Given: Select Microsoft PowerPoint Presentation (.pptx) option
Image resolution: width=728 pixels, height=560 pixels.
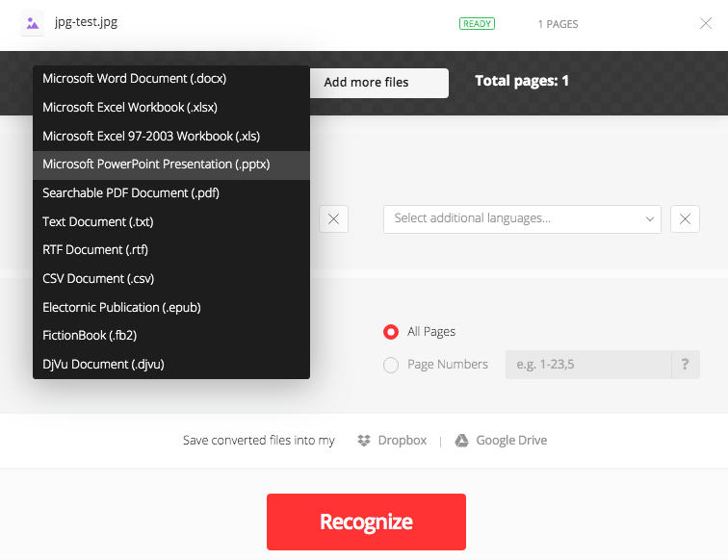Looking at the screenshot, I should click(156, 165).
